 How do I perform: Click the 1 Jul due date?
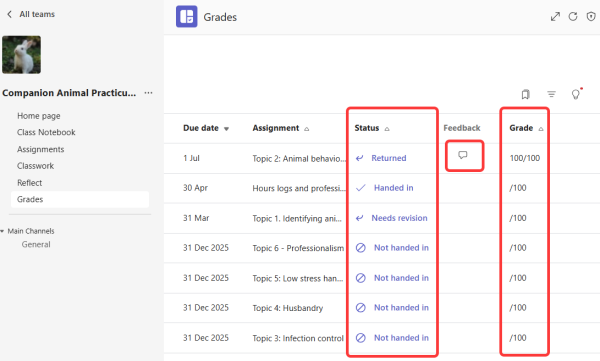(191, 158)
